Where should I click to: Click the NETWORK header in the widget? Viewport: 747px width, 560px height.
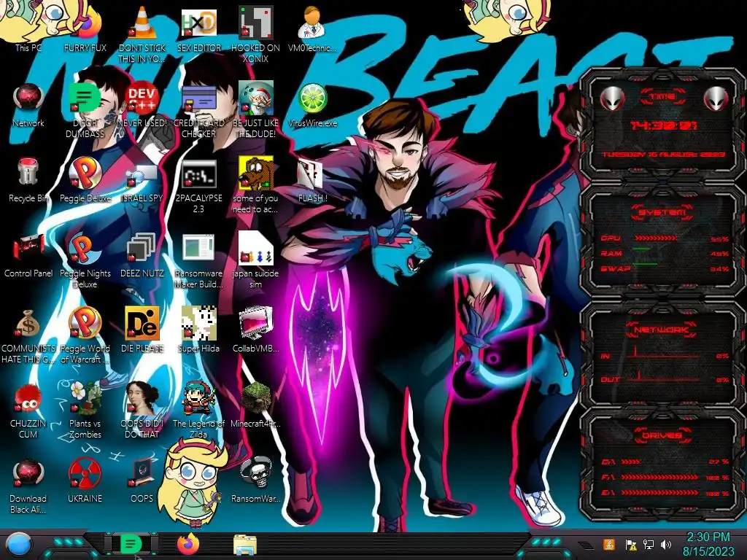661,329
